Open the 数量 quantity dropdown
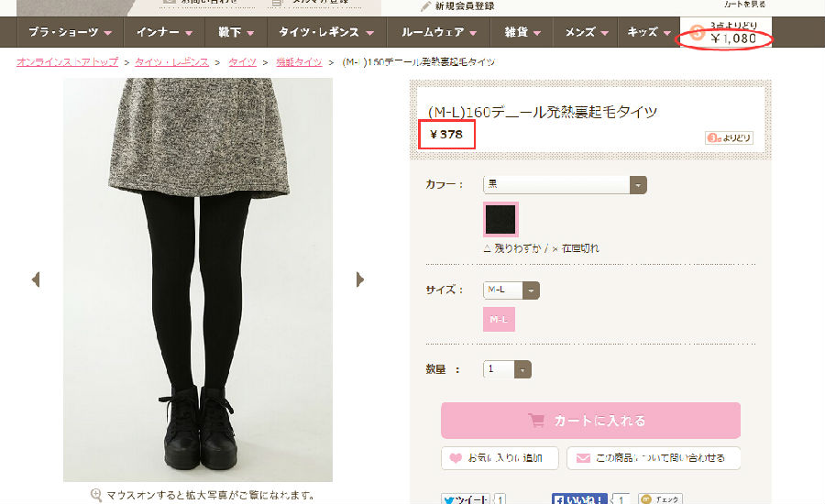Viewport: 825px width, 504px height. [507, 369]
